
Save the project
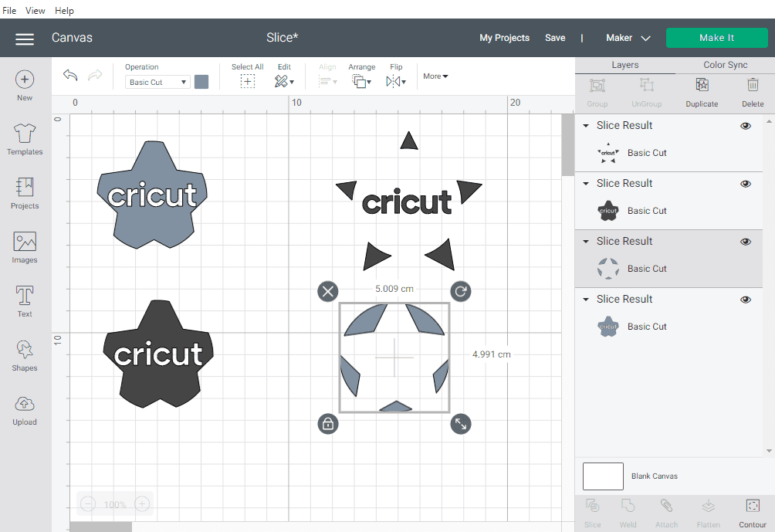coord(555,38)
